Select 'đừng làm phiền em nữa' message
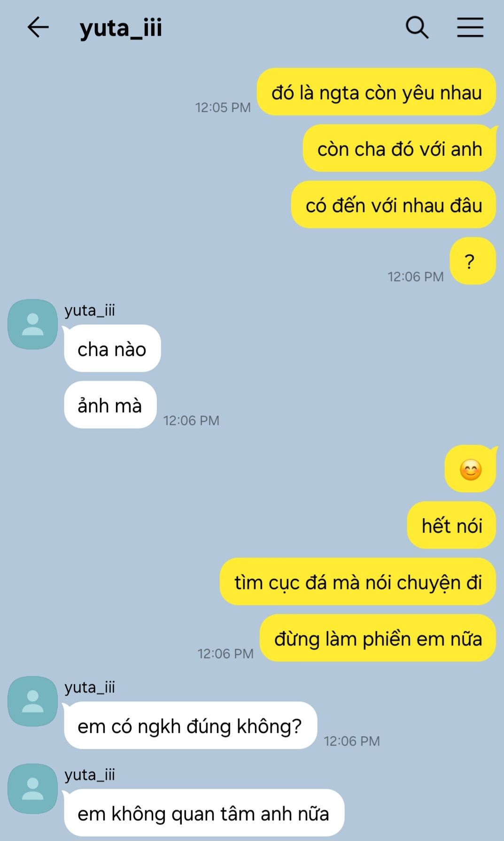This screenshot has height=841, width=504. [x=378, y=638]
